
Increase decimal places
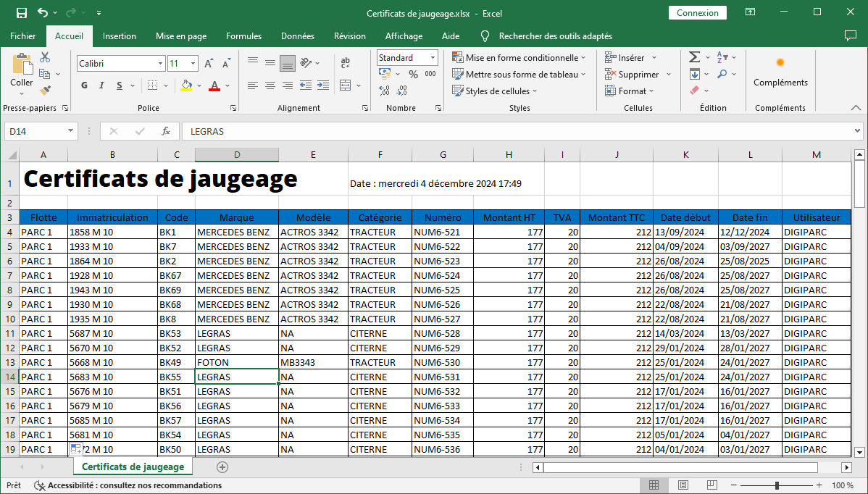click(x=384, y=90)
